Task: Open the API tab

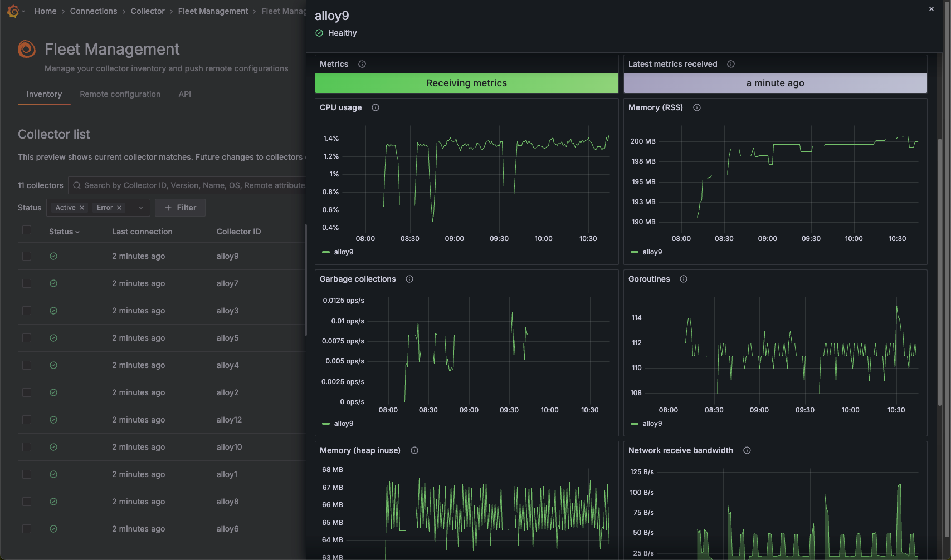Action: [x=184, y=94]
